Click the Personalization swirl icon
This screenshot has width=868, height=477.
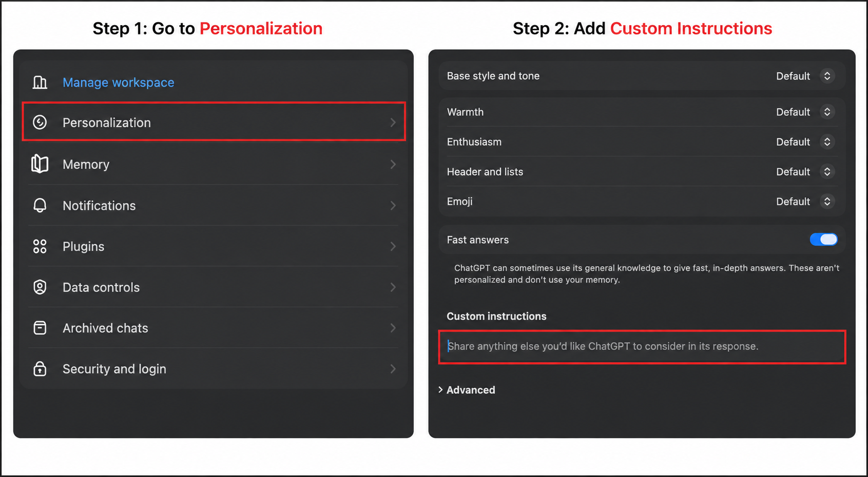40,122
